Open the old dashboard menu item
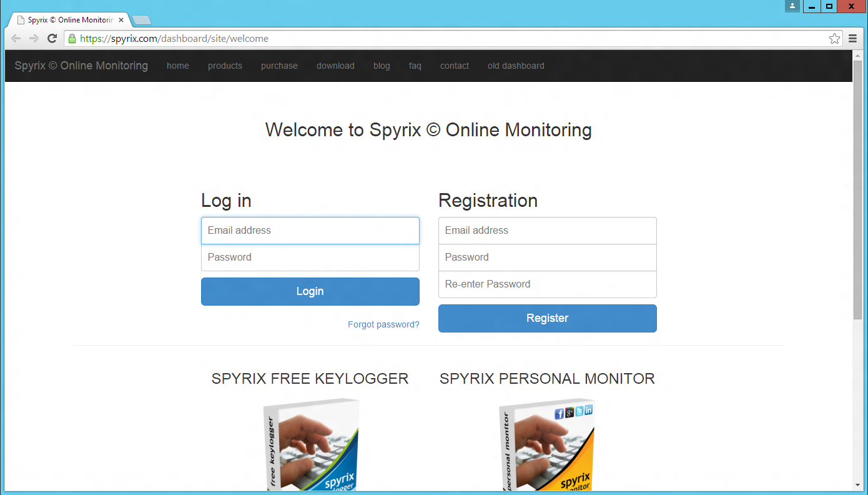The image size is (868, 495). click(x=516, y=66)
